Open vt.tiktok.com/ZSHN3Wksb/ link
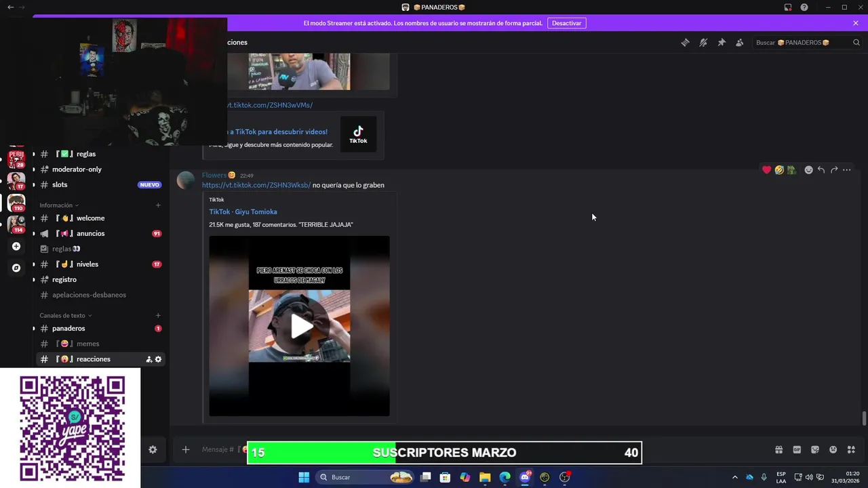The image size is (868, 488). pos(256,185)
